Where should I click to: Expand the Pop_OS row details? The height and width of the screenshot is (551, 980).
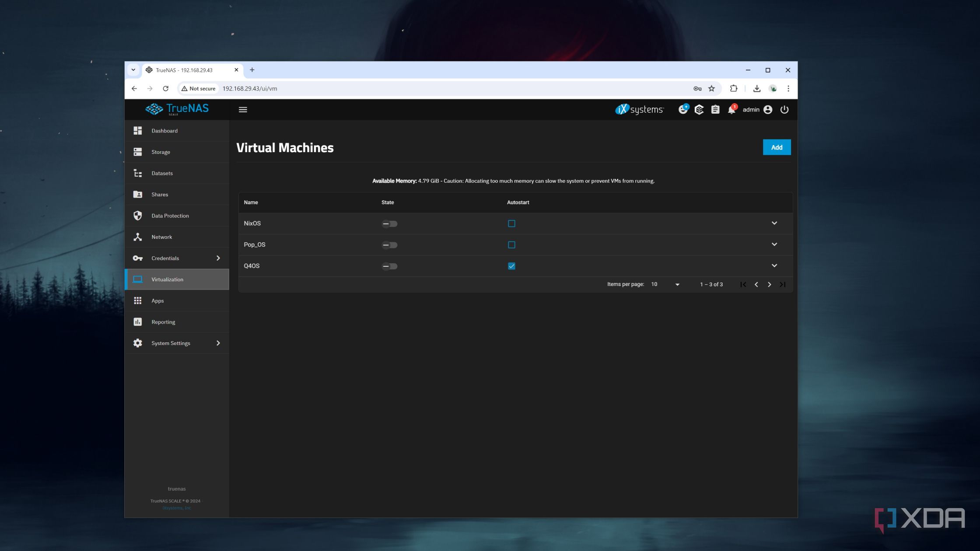(x=774, y=244)
